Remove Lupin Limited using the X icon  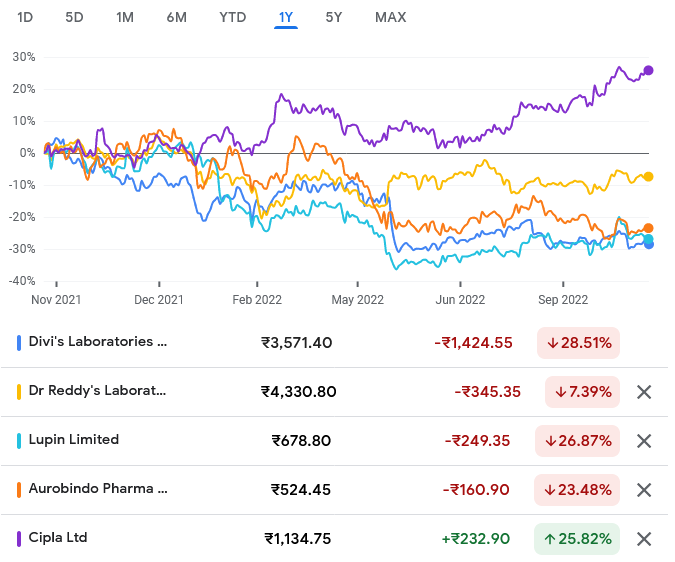tap(644, 441)
